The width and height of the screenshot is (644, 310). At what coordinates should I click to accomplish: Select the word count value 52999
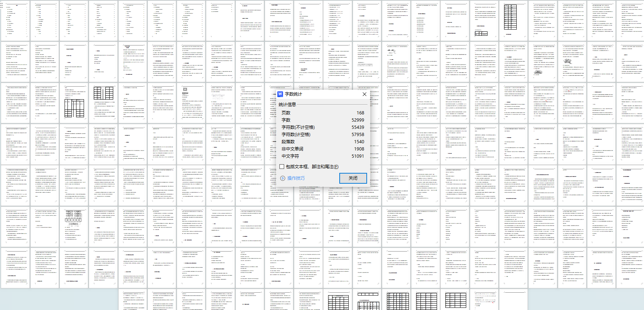(x=358, y=120)
